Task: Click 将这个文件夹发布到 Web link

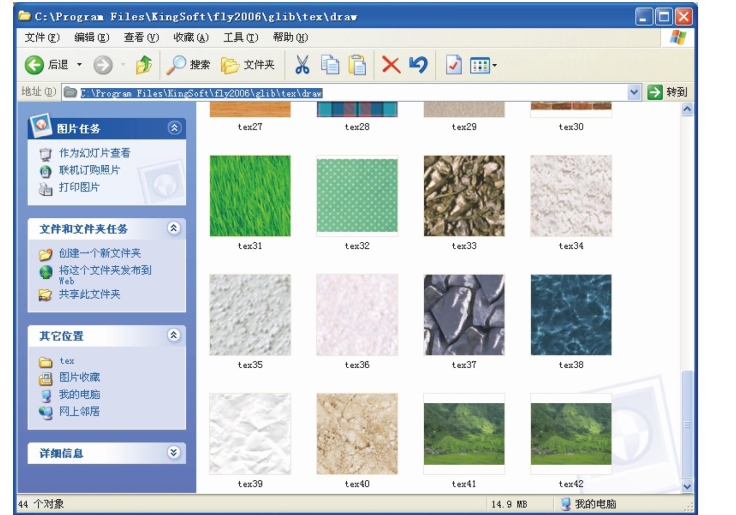Action: [105, 275]
